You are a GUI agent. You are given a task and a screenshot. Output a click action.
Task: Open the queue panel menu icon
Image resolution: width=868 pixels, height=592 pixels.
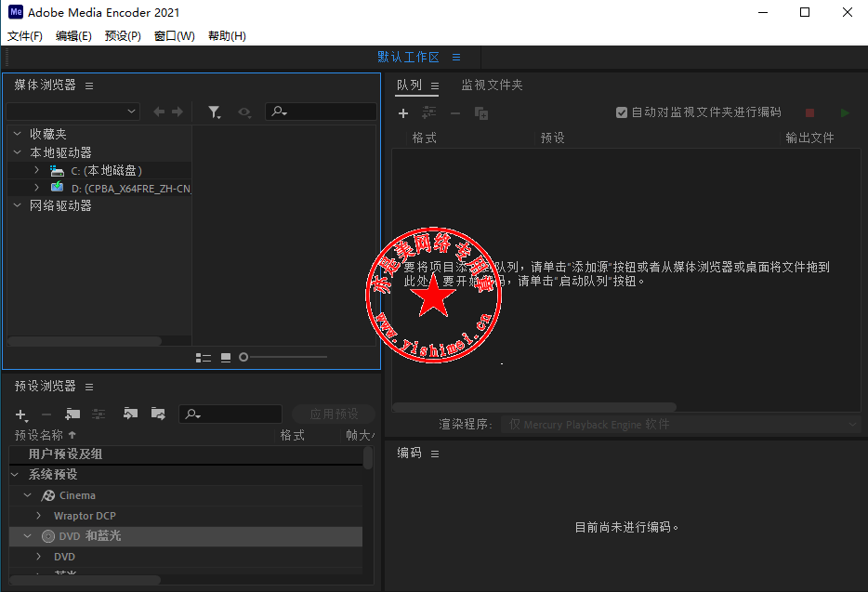tap(435, 86)
